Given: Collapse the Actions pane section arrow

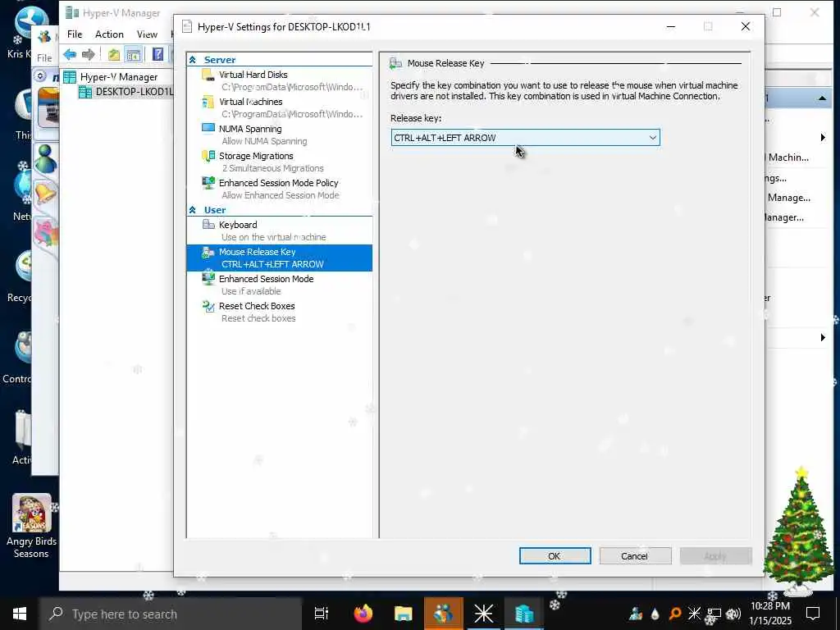Looking at the screenshot, I should click(x=822, y=98).
